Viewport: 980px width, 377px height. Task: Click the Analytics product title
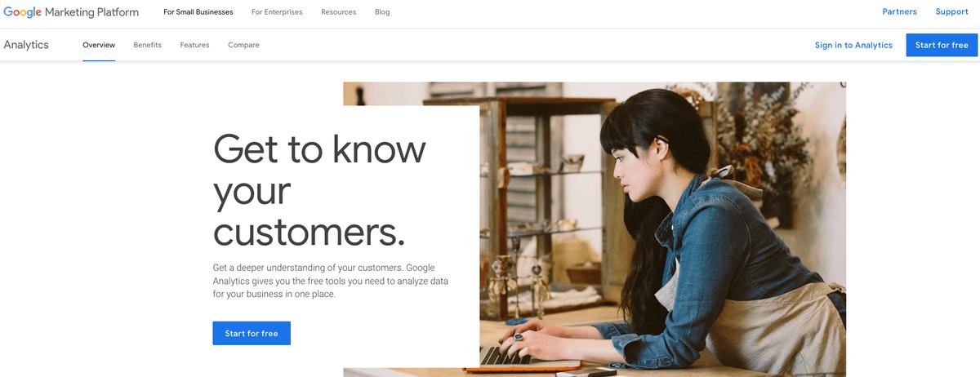(26, 45)
